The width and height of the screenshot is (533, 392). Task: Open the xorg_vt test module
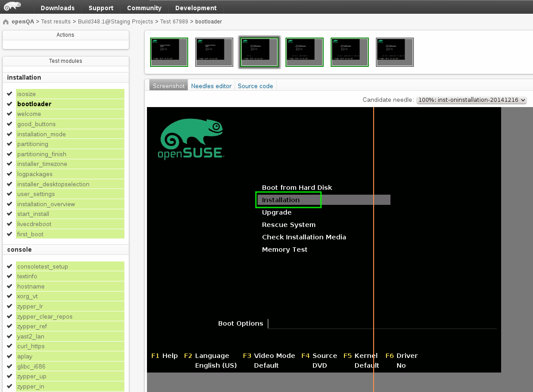70,296
